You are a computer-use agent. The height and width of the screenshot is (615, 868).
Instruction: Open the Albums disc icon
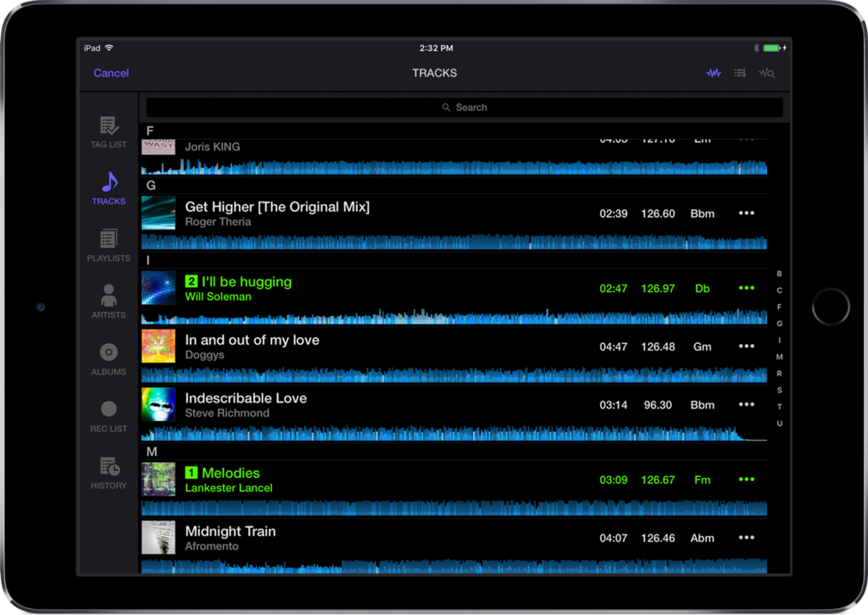click(108, 353)
